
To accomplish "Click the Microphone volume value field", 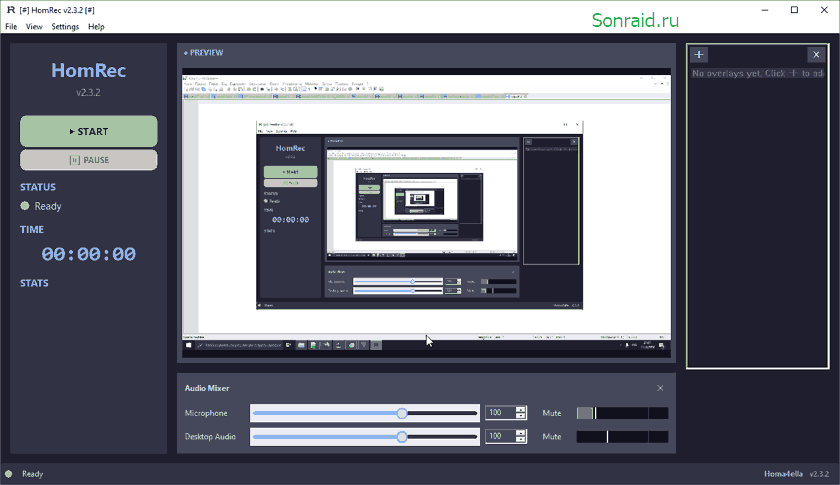I will tap(500, 413).
